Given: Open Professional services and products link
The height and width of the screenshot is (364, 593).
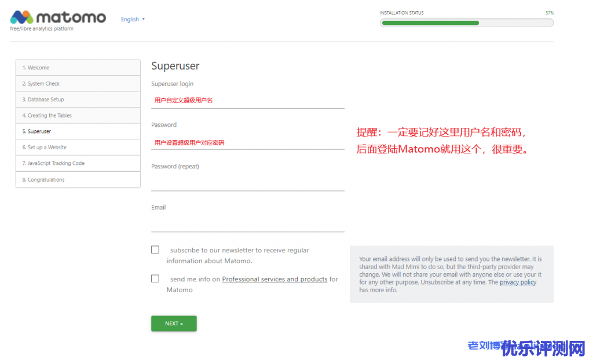Looking at the screenshot, I should tap(274, 280).
